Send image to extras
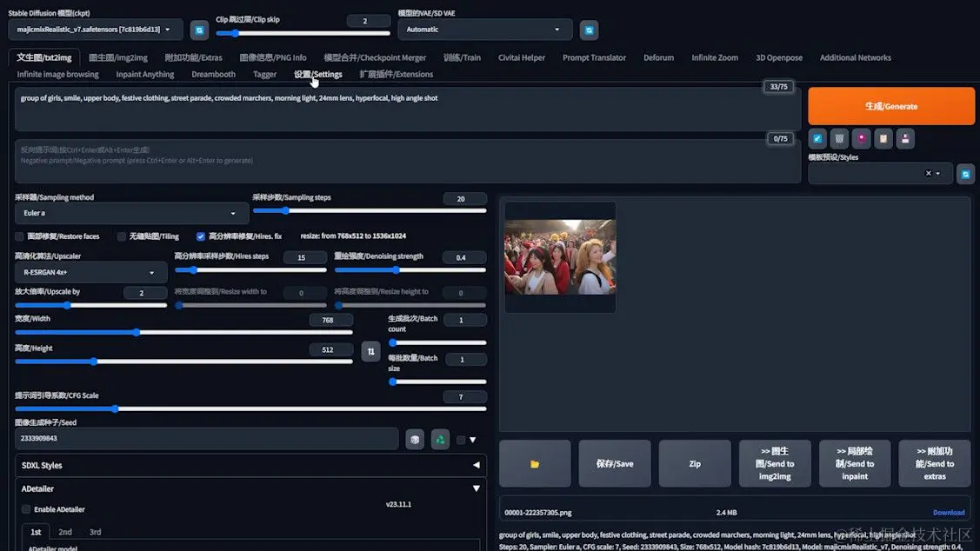The width and height of the screenshot is (980, 551). pos(935,463)
